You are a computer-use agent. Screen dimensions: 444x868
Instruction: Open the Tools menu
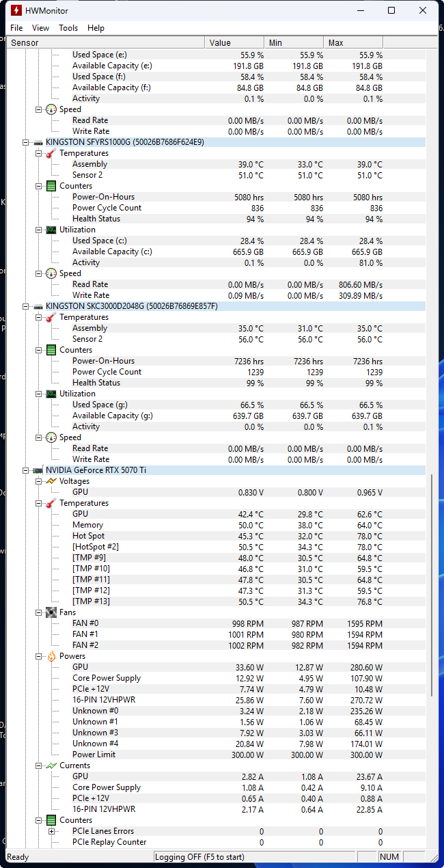(x=68, y=28)
